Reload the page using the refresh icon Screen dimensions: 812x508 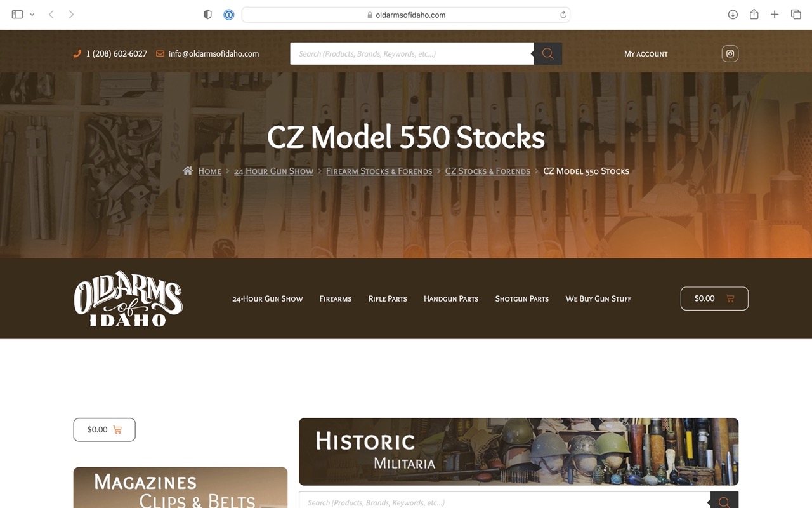click(x=563, y=15)
